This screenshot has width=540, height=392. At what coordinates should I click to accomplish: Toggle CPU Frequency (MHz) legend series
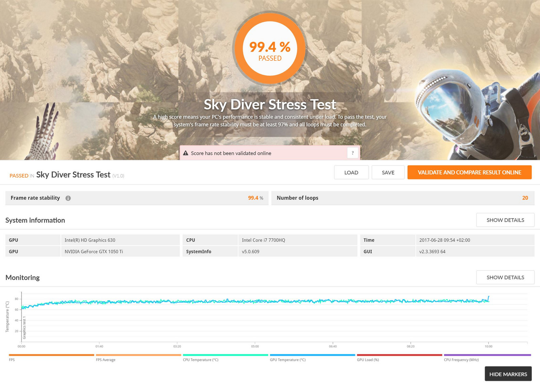pyautogui.click(x=487, y=357)
